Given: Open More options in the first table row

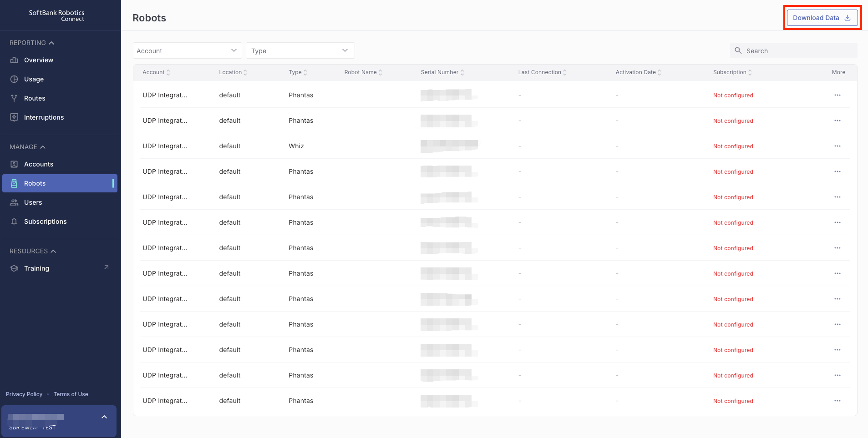Looking at the screenshot, I should point(838,95).
